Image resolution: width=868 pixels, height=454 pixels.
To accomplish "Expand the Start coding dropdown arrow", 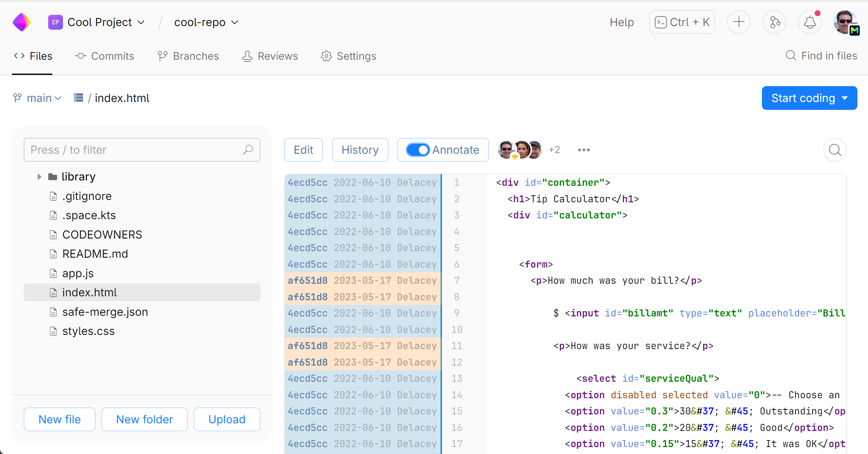I will click(845, 98).
